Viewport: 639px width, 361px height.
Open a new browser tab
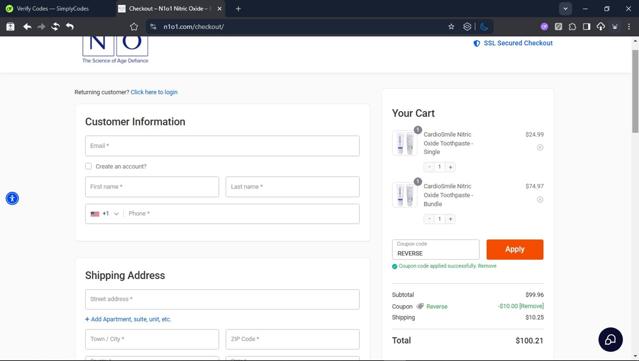pos(238,9)
